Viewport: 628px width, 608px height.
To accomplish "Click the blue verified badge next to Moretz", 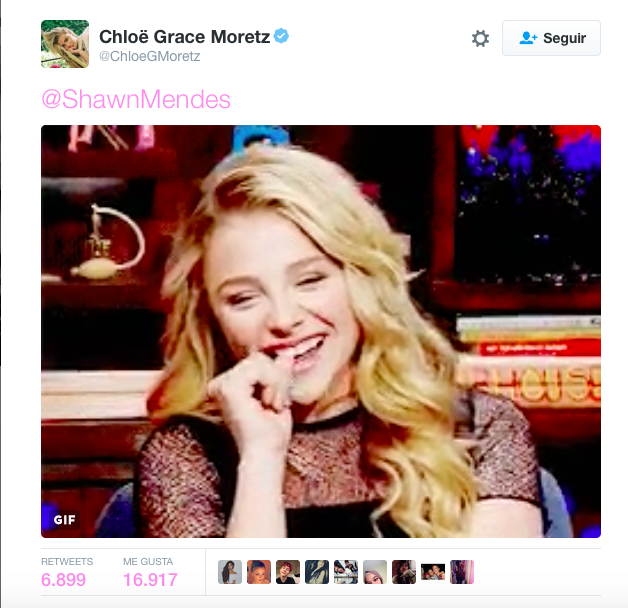I will [281, 36].
